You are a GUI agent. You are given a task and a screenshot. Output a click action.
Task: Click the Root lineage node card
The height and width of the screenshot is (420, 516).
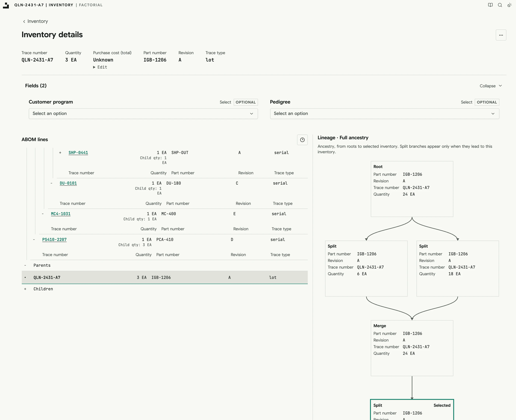[412, 189]
